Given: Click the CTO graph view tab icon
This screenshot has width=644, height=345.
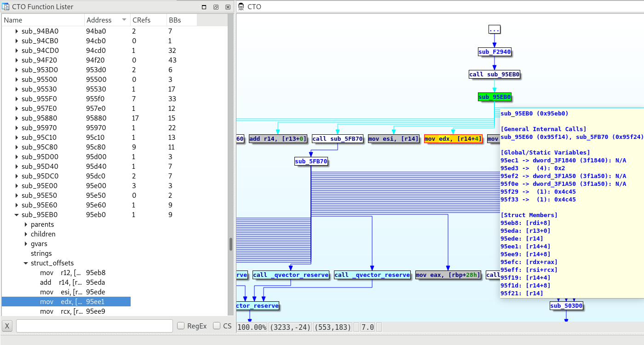Looking at the screenshot, I should coord(241,7).
